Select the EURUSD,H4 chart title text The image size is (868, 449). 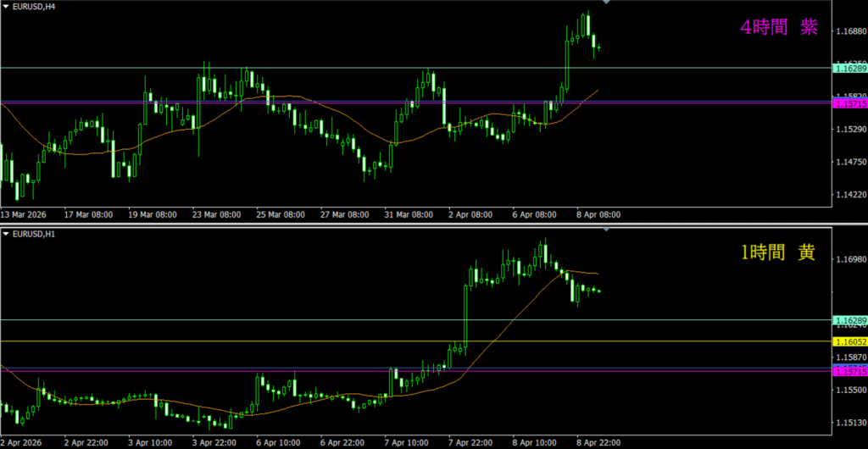[x=31, y=7]
